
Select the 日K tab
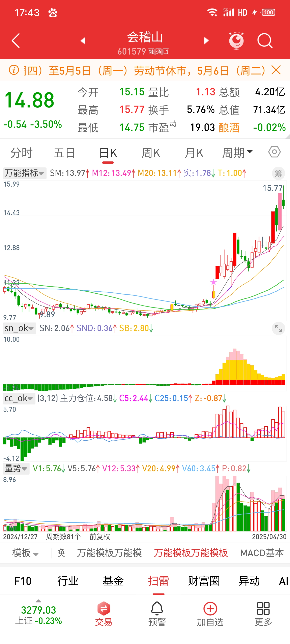tap(108, 153)
